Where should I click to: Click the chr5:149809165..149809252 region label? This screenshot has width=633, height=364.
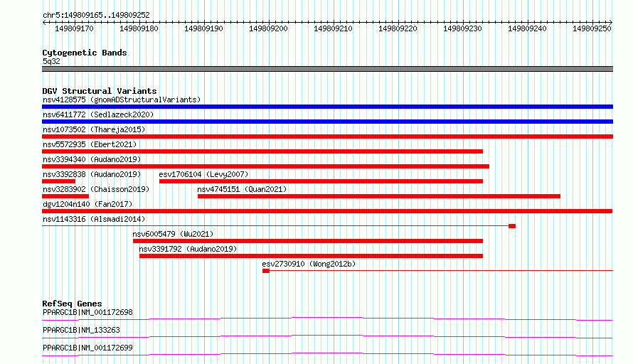click(96, 15)
